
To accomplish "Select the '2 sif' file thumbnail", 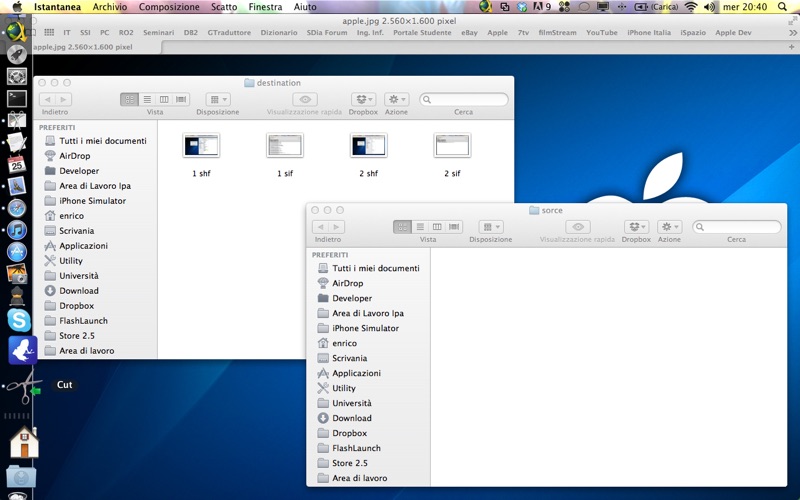I will [452, 146].
